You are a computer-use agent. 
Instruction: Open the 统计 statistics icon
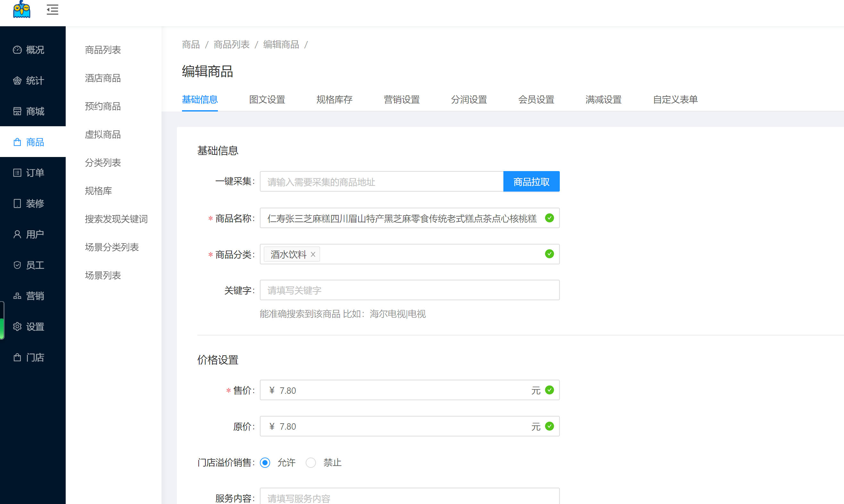17,81
